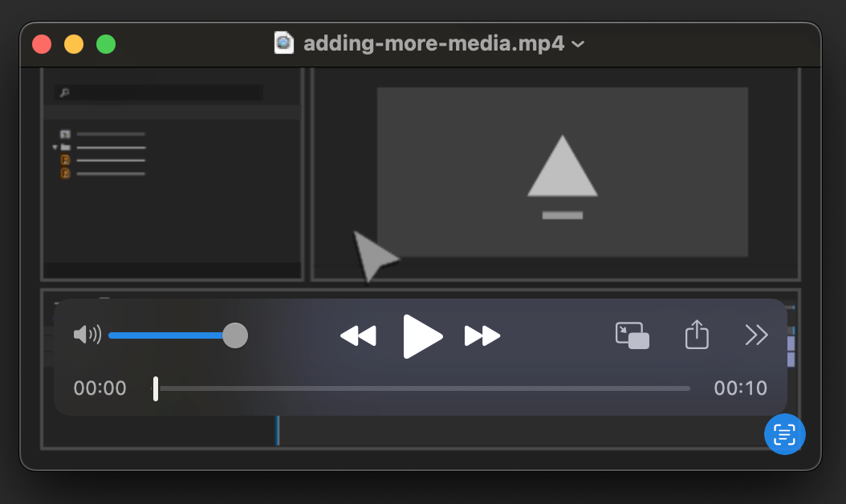Image resolution: width=846 pixels, height=504 pixels.
Task: Click the document proxy icon beside the filename
Action: coord(284,44)
